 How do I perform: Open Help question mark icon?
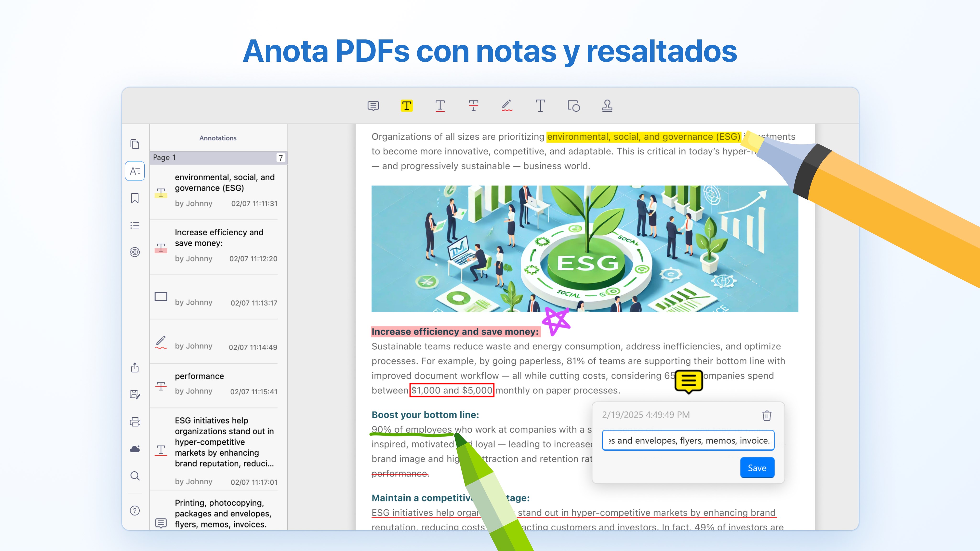click(x=135, y=510)
